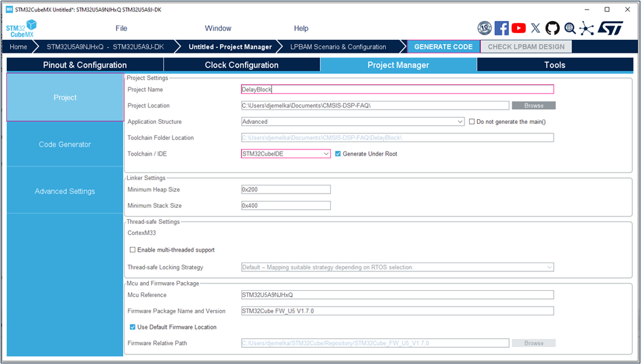This screenshot has height=364, width=641.
Task: Click the Thread-safe Settings group label
Action: coord(153,222)
